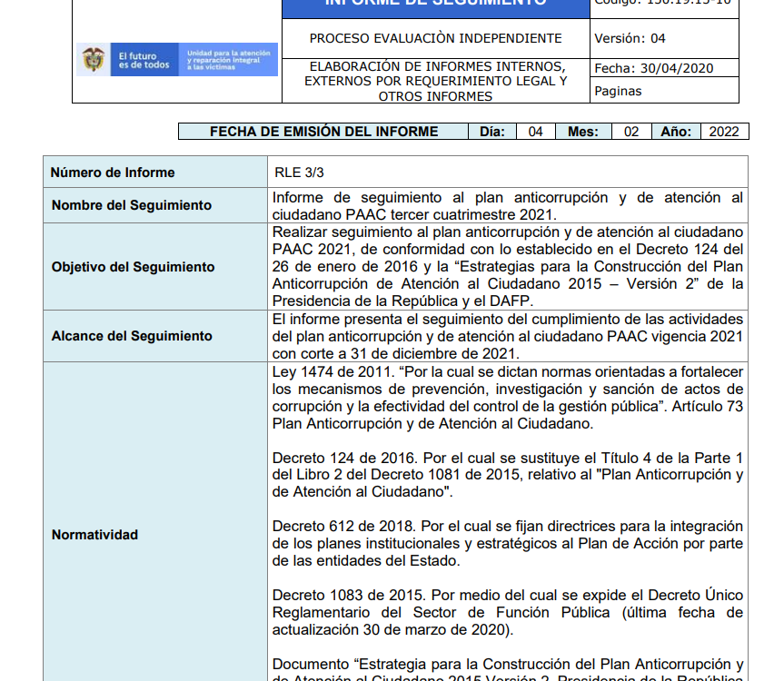Select the paragraph starting "El informe presenta el seguimiento"
This screenshot has width=784, height=681.
coord(508,336)
